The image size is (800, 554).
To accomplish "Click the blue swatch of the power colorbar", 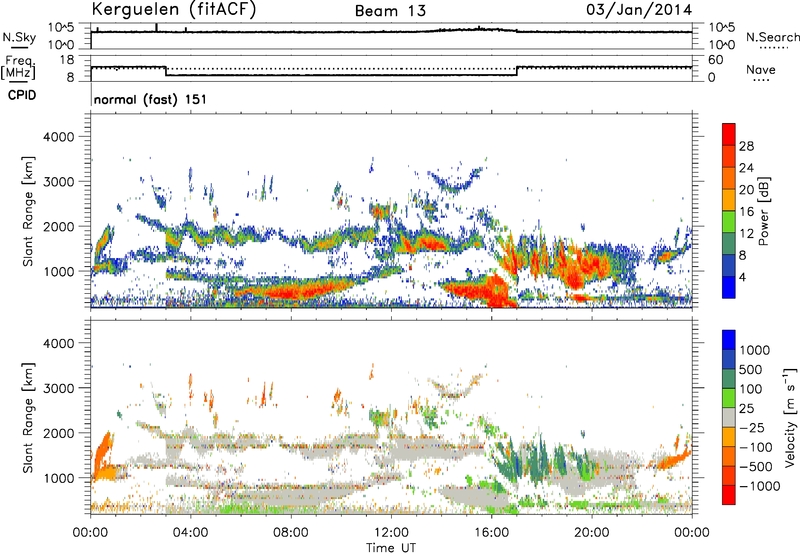I will [x=729, y=288].
